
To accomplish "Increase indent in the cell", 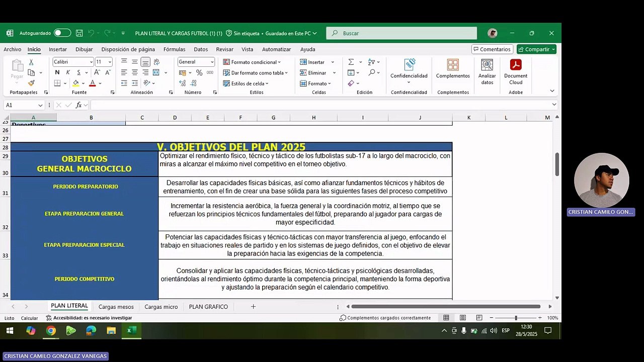I will pos(134,83).
